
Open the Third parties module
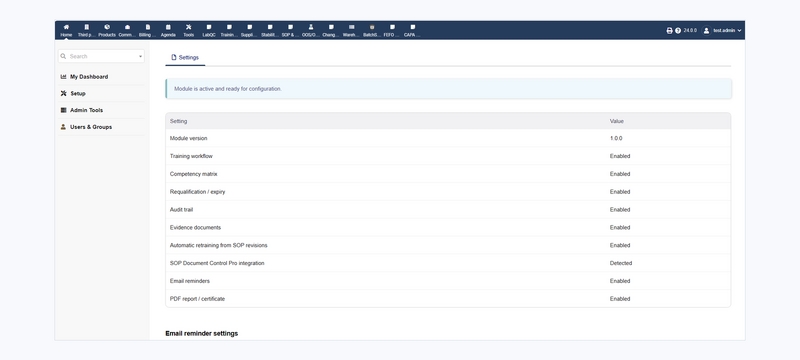[x=86, y=30]
